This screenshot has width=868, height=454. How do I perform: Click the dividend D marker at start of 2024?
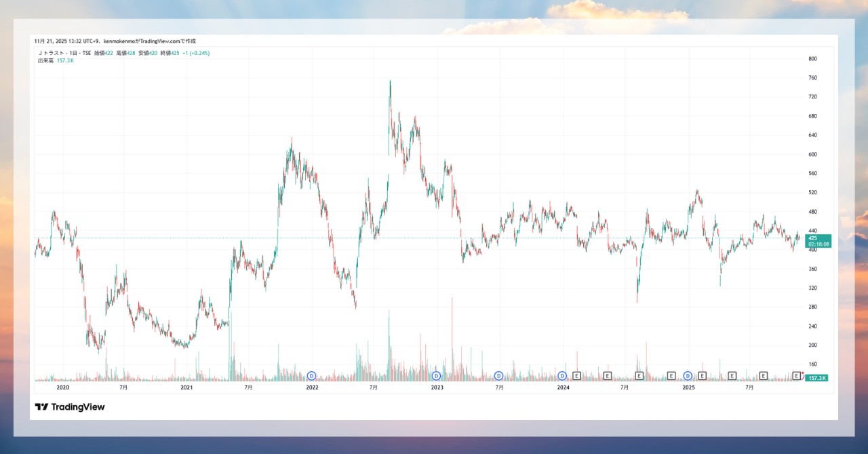click(562, 375)
